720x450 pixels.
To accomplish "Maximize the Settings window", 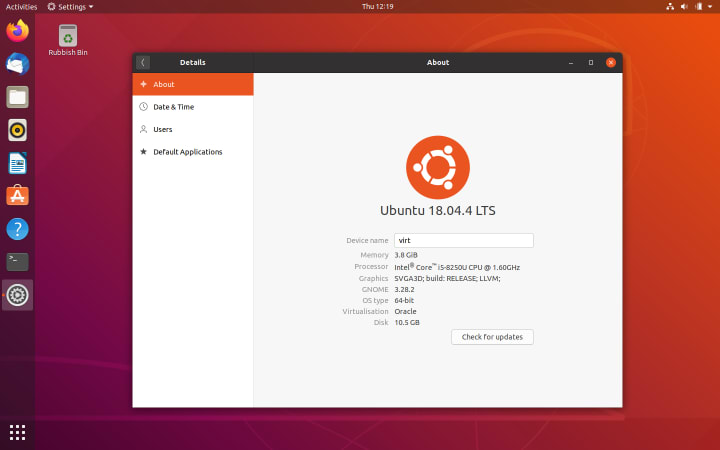I will pos(591,62).
